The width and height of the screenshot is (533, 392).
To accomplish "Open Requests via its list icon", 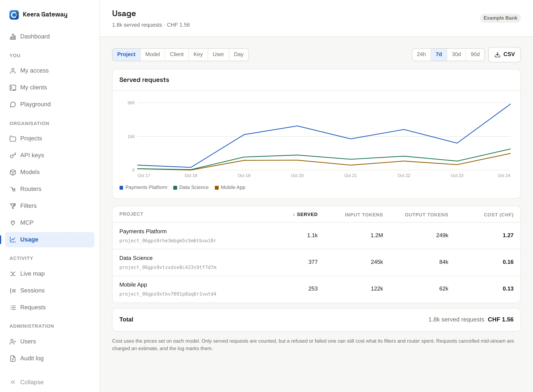I will (x=13, y=308).
